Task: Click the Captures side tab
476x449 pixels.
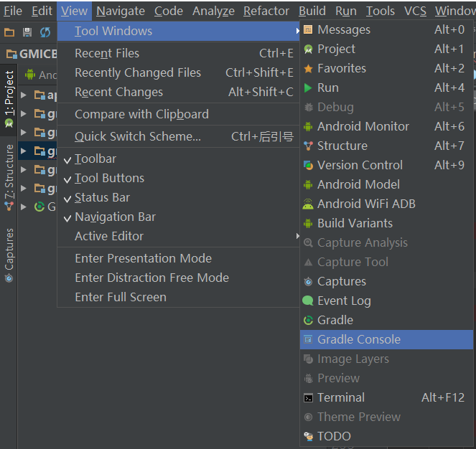Action: (9, 255)
